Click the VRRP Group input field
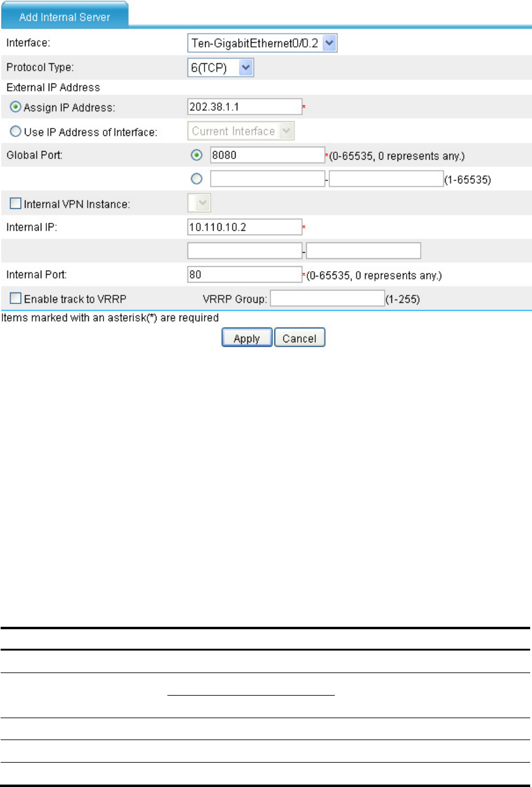This screenshot has height=787, width=532. tap(327, 298)
